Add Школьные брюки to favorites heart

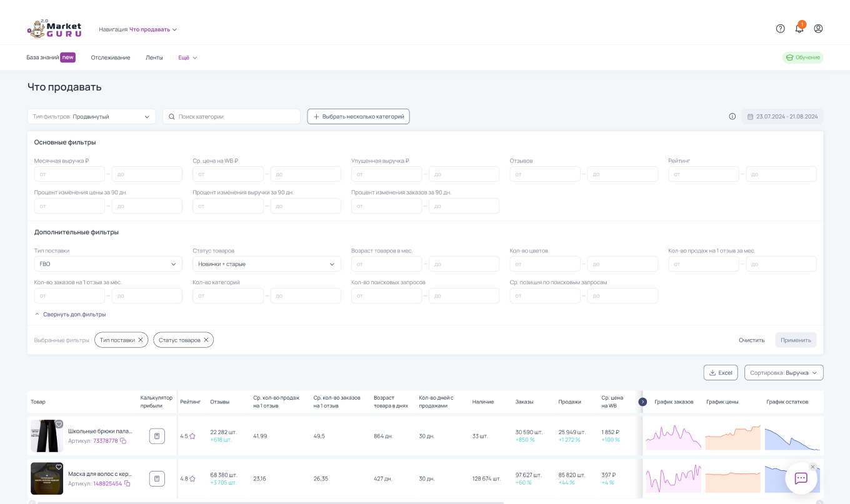(59, 424)
